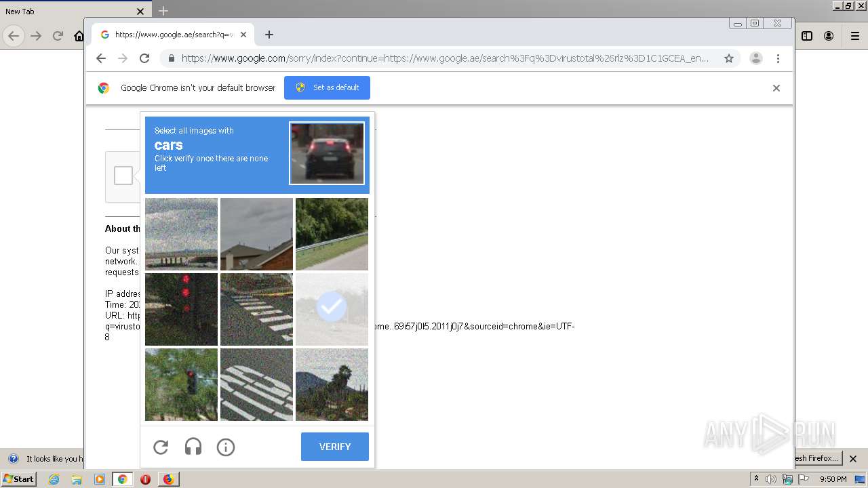Open the Action Center flag icon
Image resolution: width=868 pixels, height=488 pixels.
click(805, 479)
